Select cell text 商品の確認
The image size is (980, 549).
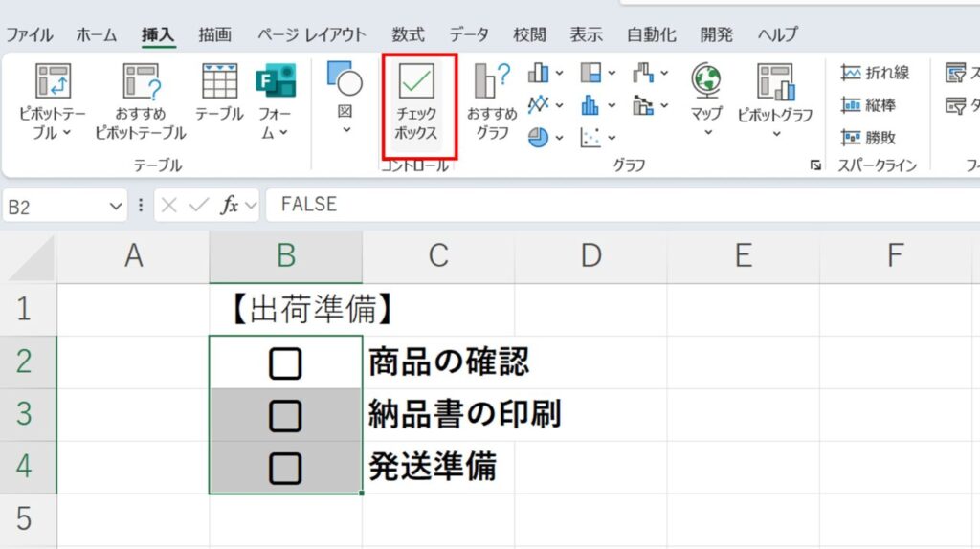(x=449, y=362)
